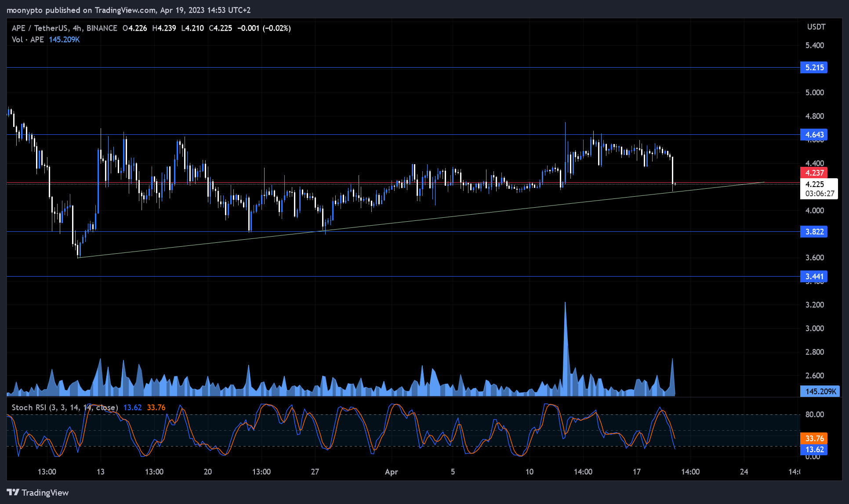Click the 20 date label on time axis

click(x=207, y=472)
